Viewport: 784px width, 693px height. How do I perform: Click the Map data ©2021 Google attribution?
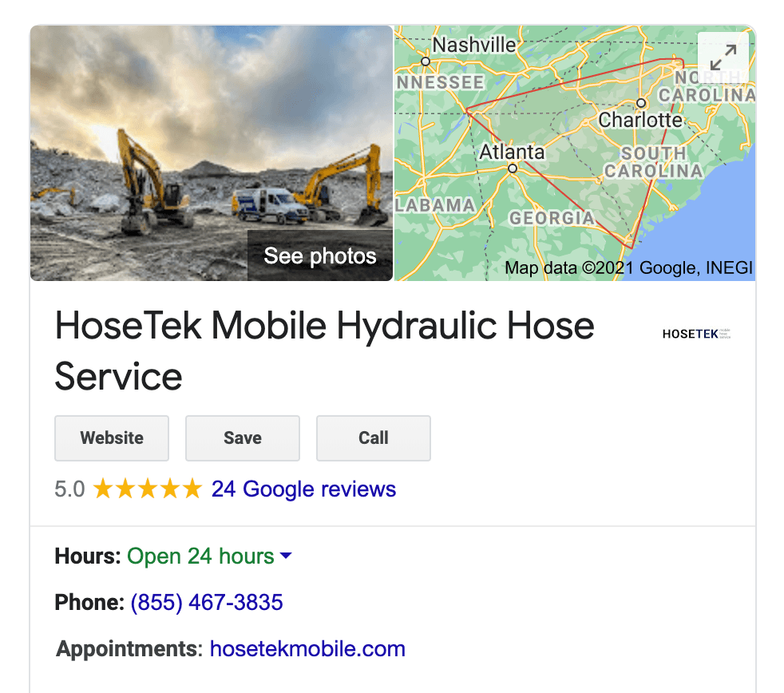[x=628, y=268]
